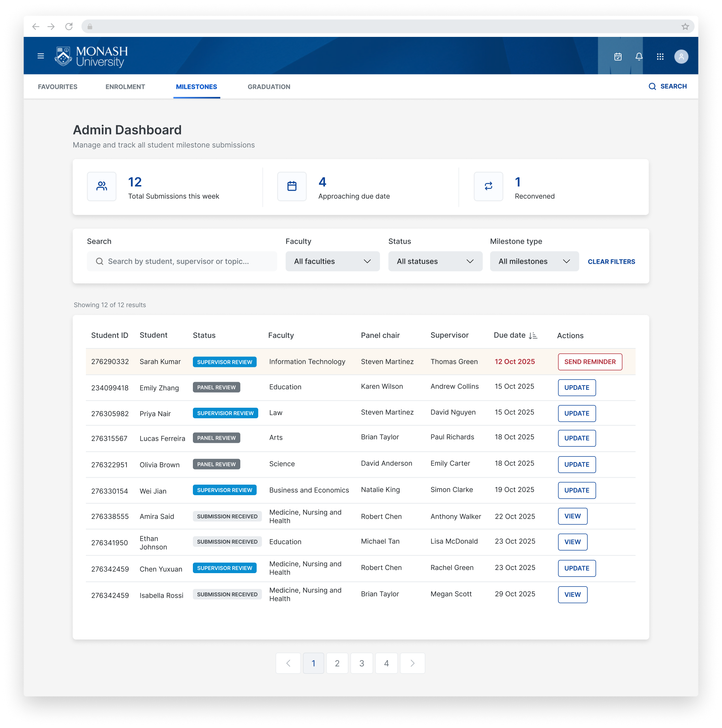Image resolution: width=722 pixels, height=728 pixels.
Task: Open the notifications bell icon
Action: (639, 57)
